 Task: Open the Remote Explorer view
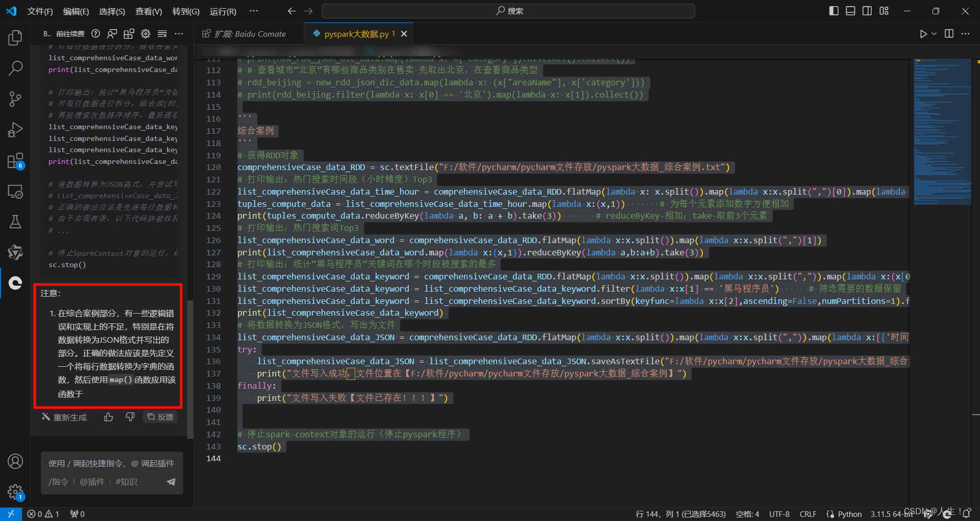(x=15, y=192)
